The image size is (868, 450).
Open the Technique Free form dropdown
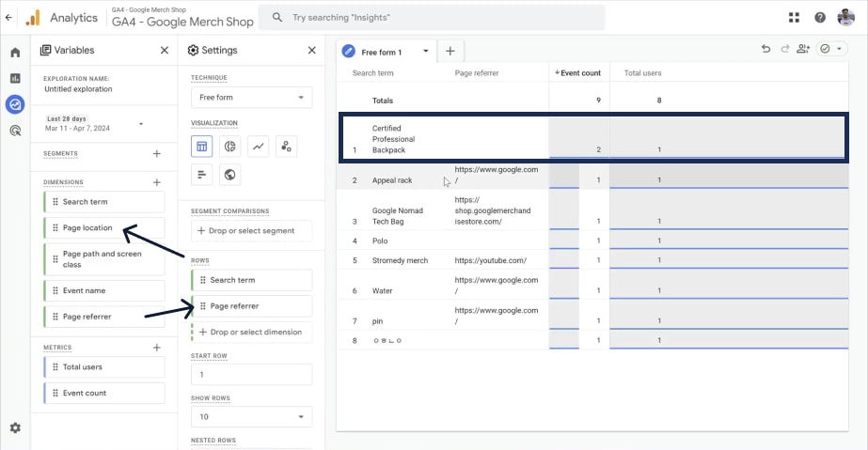251,98
